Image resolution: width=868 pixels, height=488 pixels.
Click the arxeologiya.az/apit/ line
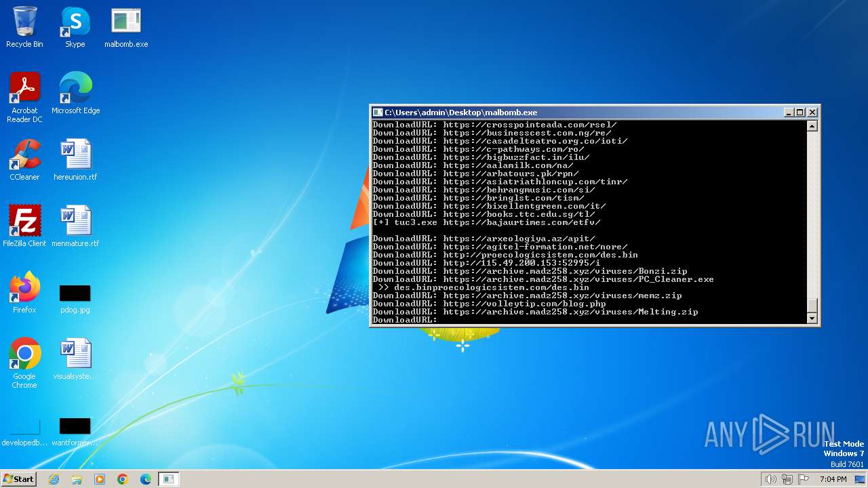[x=484, y=239]
